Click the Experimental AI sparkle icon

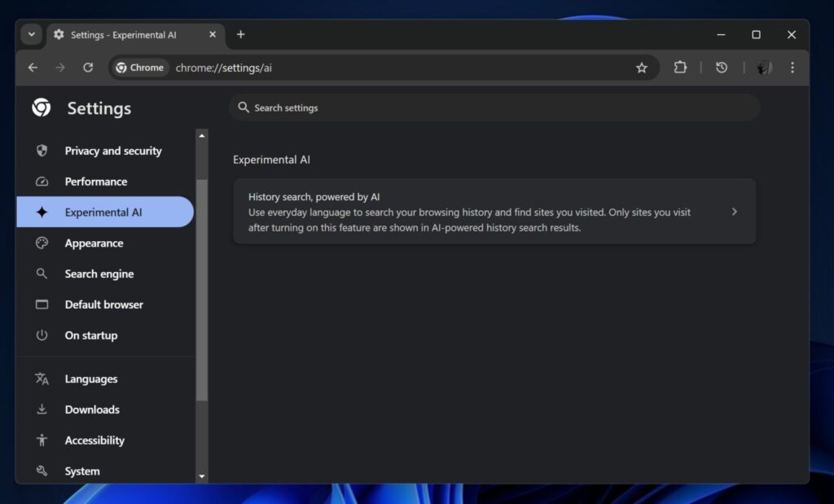pos(42,212)
